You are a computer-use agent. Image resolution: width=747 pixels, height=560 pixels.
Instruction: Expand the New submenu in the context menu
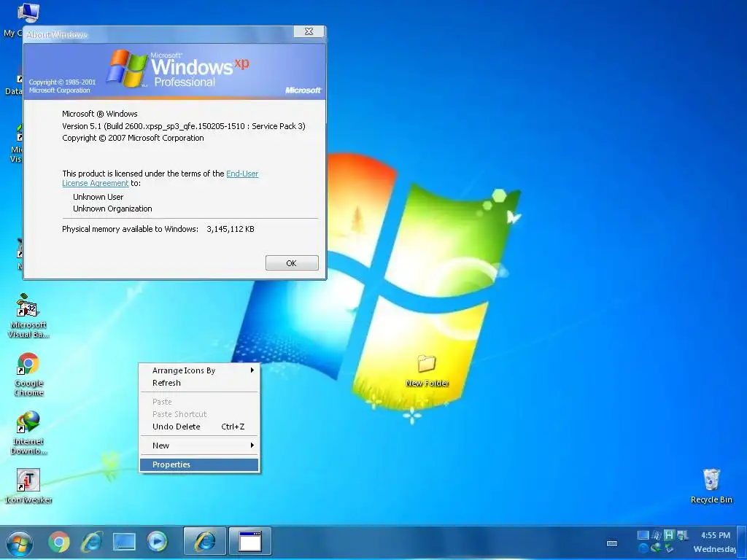tap(199, 446)
